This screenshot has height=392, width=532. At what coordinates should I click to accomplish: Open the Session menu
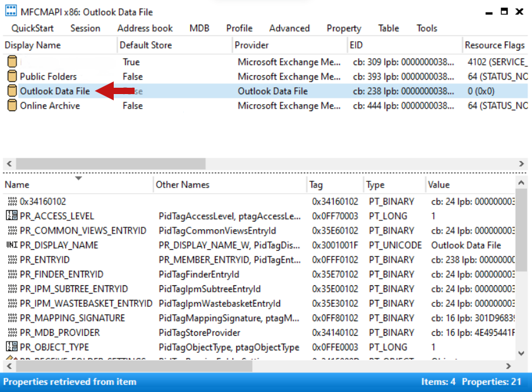[85, 28]
